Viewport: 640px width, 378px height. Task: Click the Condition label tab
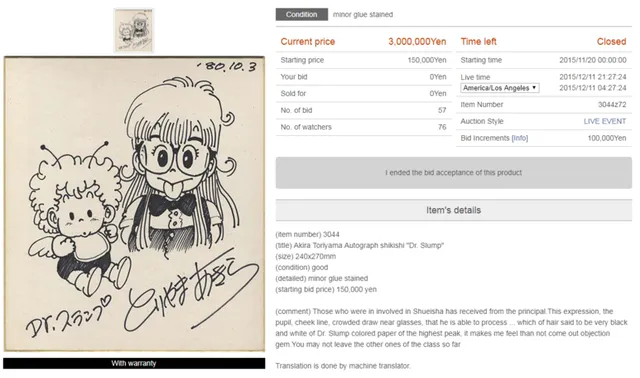tap(302, 14)
